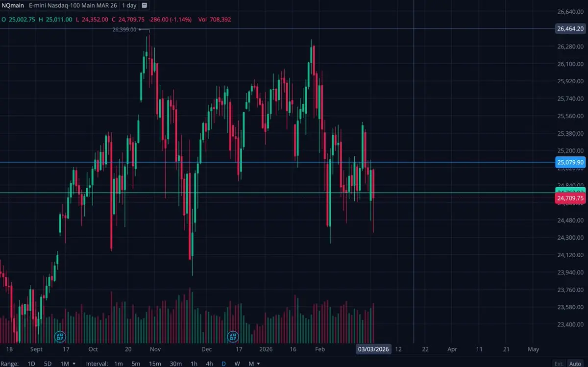Viewport: 588px width, 367px height.
Task: Click the Nov time axis label
Action: pyautogui.click(x=155, y=349)
